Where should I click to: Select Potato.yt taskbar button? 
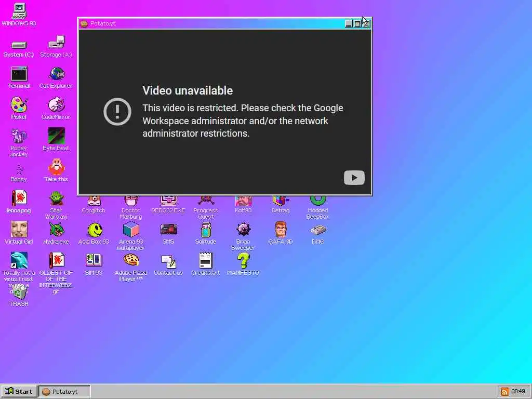pyautogui.click(x=64, y=392)
